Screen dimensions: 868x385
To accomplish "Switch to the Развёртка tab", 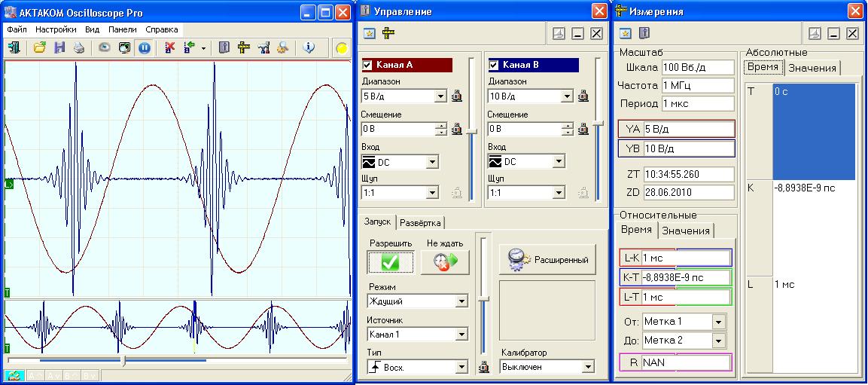I will point(421,222).
